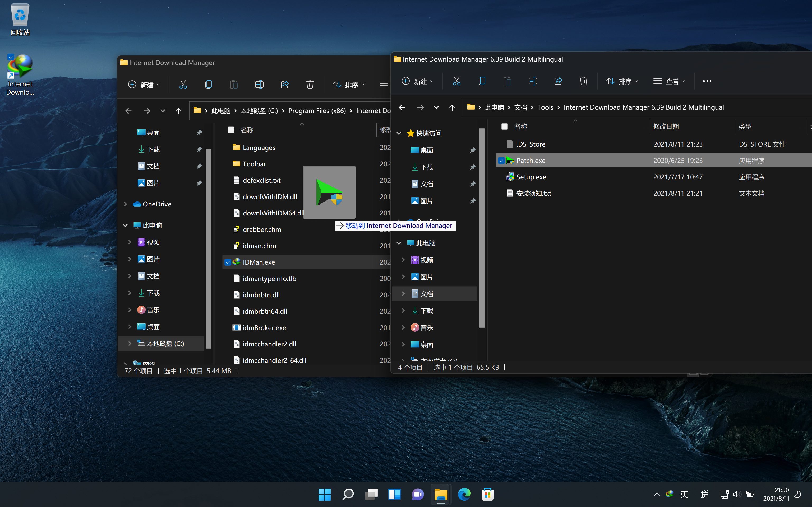Click the Share icon in right window toolbar
The image size is (812, 507).
point(558,81)
